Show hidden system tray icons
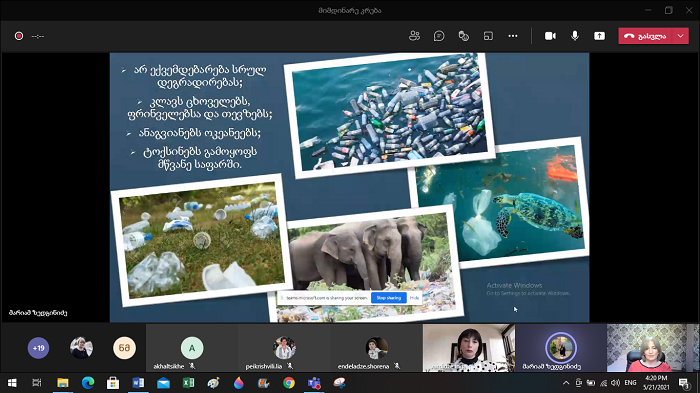Viewport: 700px width, 393px height. [x=566, y=383]
